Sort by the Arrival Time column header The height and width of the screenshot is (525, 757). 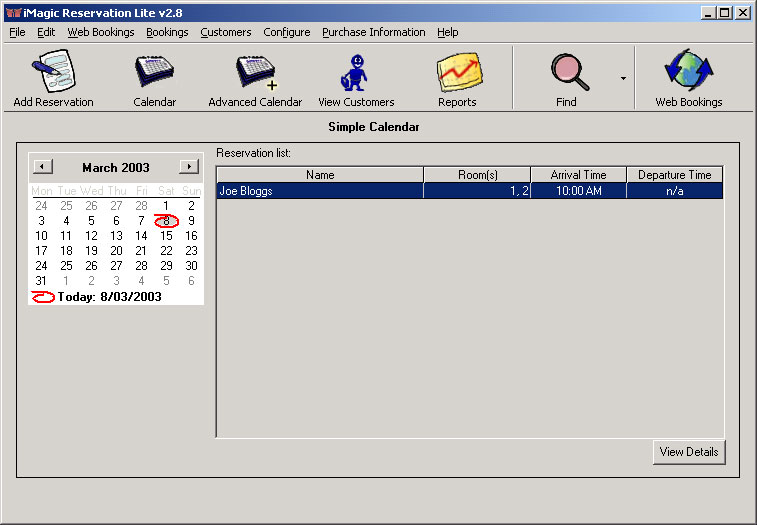[x=578, y=175]
